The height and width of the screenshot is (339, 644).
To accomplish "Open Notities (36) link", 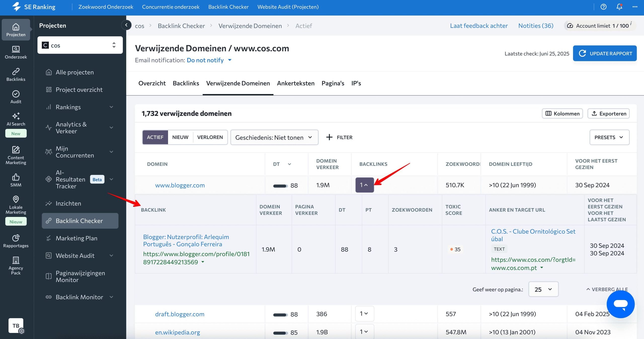I will click(x=536, y=26).
